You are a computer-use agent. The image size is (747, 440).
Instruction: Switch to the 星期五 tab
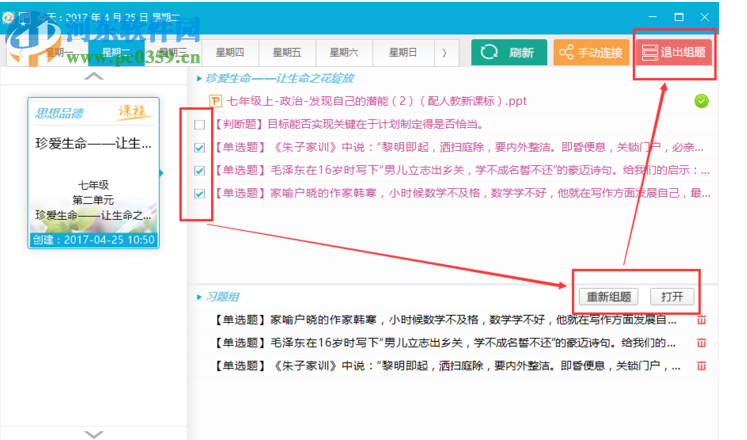tap(287, 53)
